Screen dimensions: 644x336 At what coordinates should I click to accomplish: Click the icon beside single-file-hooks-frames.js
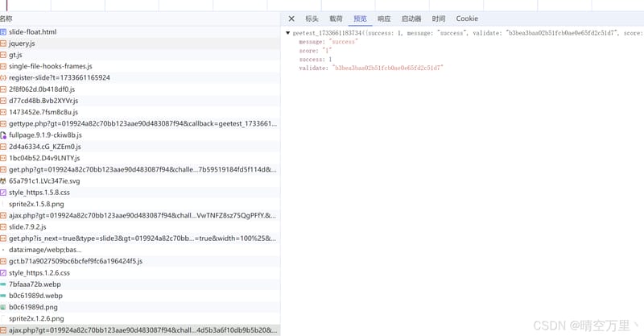tap(3, 66)
